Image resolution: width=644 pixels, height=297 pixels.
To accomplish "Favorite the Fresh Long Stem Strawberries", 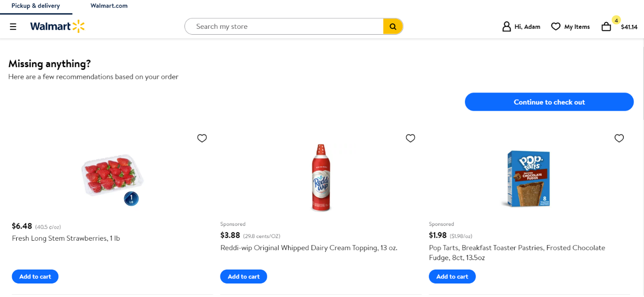I will [x=202, y=138].
